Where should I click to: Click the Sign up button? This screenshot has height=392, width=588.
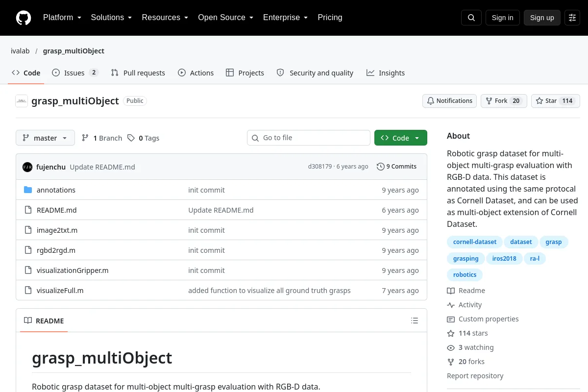tap(542, 18)
